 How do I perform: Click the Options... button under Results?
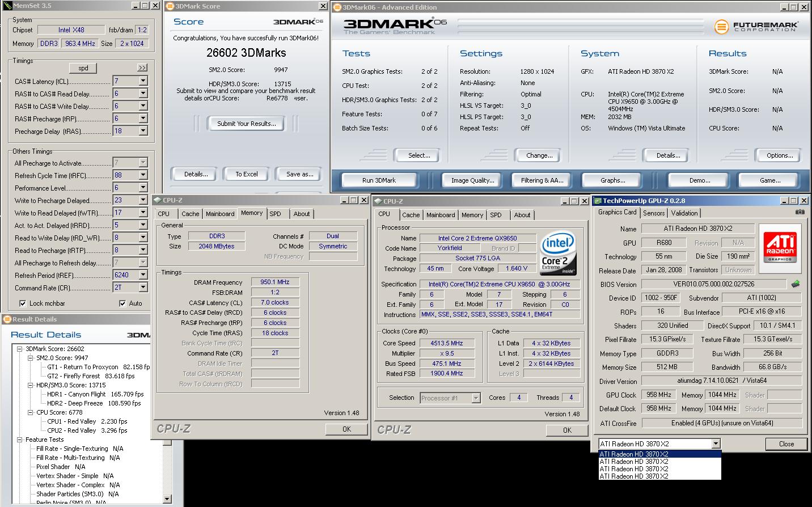780,155
